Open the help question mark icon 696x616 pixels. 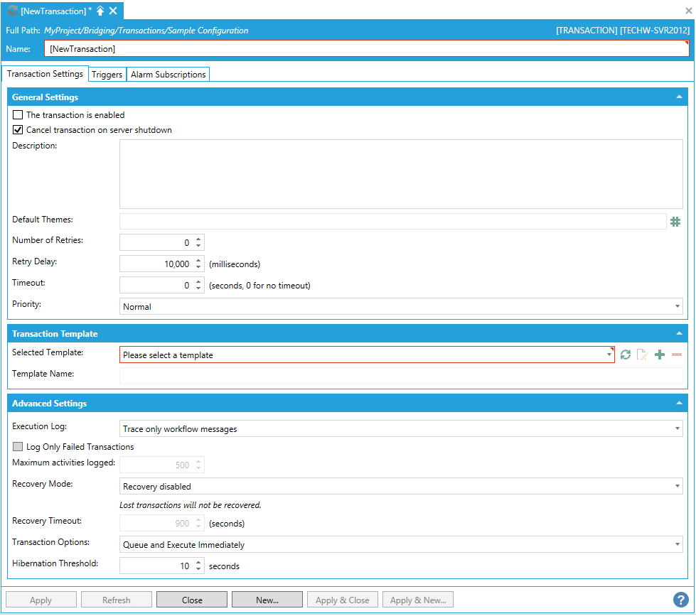[680, 600]
